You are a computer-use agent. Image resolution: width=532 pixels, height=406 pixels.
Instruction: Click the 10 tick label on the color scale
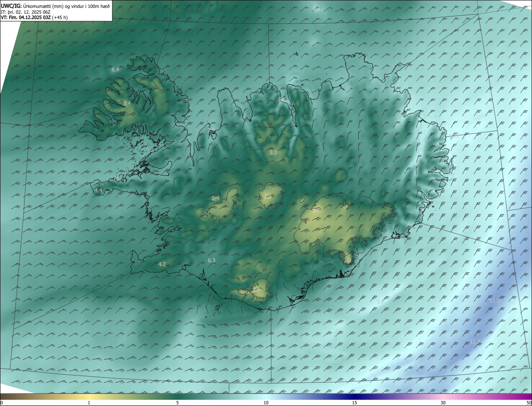(266, 403)
